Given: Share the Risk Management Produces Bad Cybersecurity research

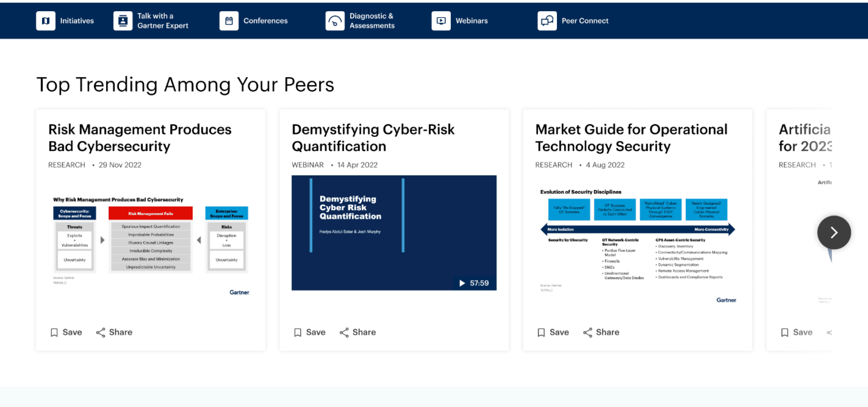Looking at the screenshot, I should 114,332.
